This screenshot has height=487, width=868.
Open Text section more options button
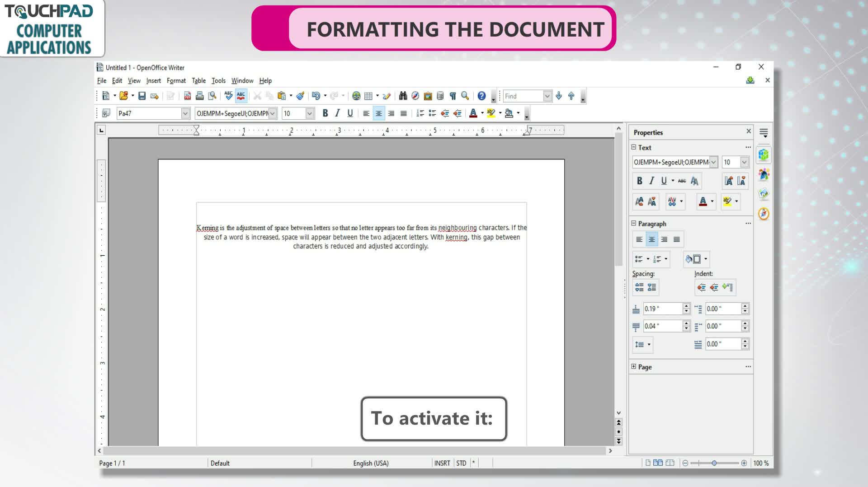point(748,147)
